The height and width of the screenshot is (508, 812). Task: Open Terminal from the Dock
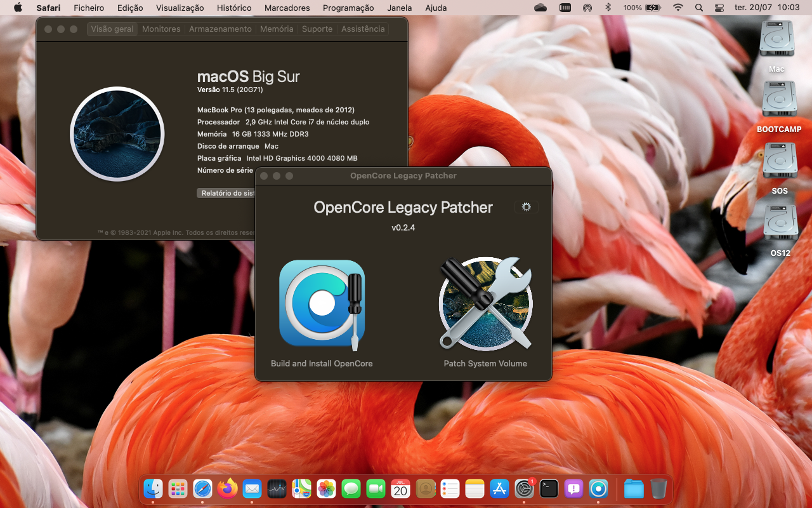[549, 488]
